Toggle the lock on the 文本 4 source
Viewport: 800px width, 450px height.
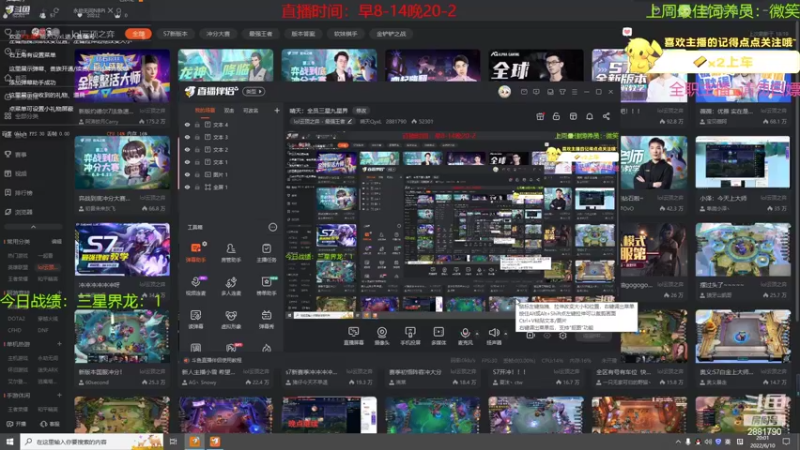pyautogui.click(x=197, y=124)
